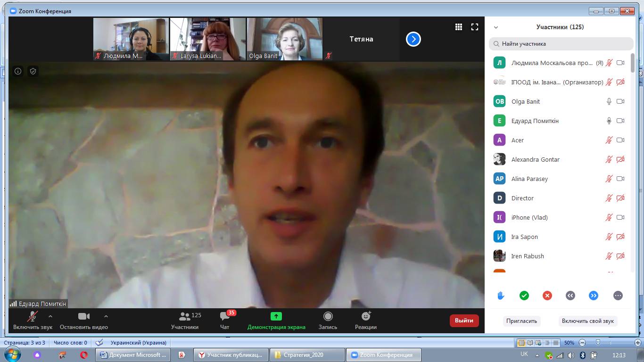Click the Найти участника search field
This screenshot has height=362, width=644.
[x=561, y=44]
